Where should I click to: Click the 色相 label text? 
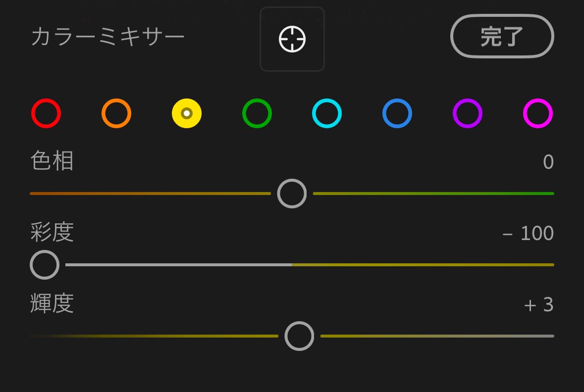pyautogui.click(x=52, y=161)
